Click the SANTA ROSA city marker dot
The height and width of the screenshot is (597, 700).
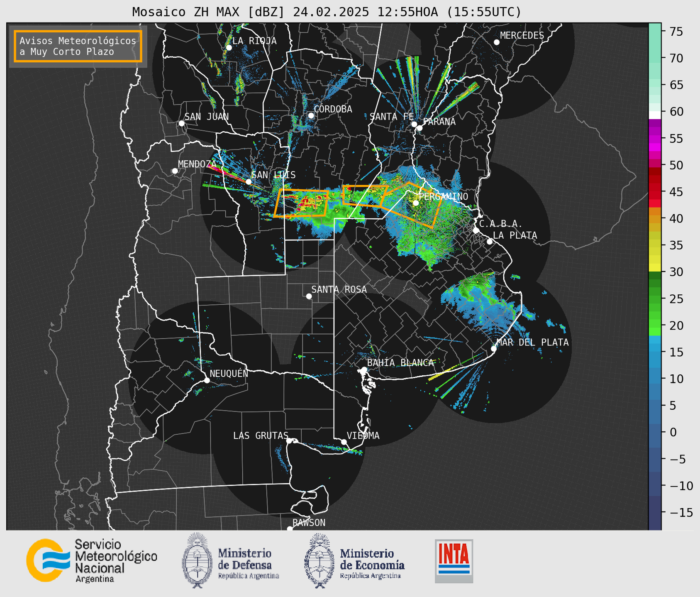(309, 296)
